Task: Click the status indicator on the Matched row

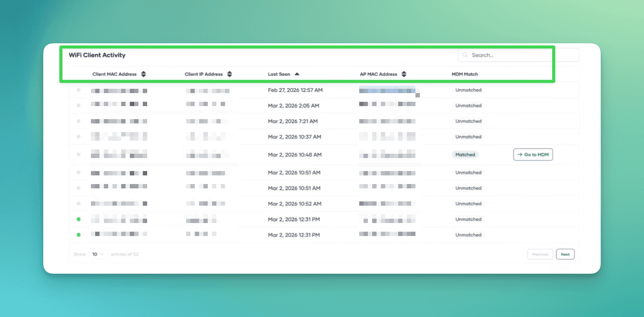Action: pyautogui.click(x=79, y=155)
